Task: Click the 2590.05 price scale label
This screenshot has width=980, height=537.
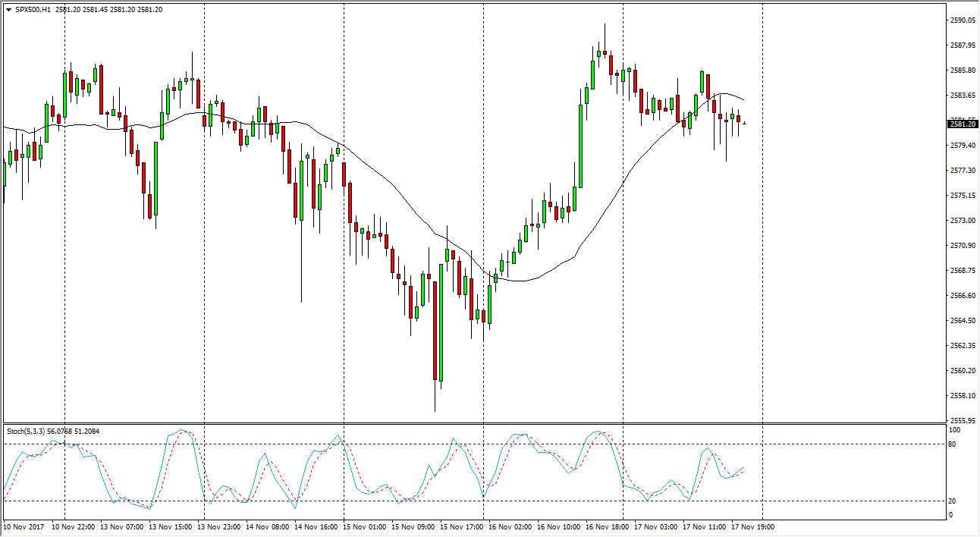Action: (962, 20)
